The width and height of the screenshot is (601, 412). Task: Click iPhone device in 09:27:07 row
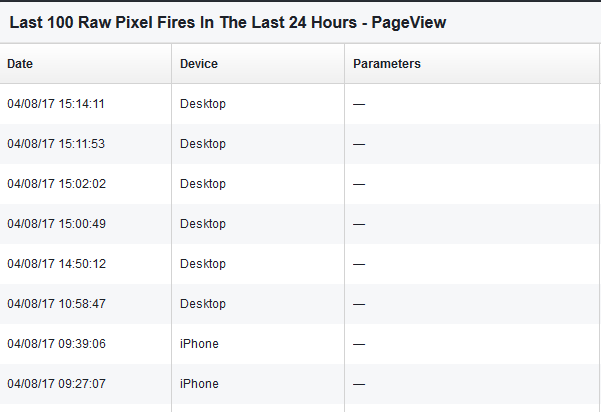(199, 384)
